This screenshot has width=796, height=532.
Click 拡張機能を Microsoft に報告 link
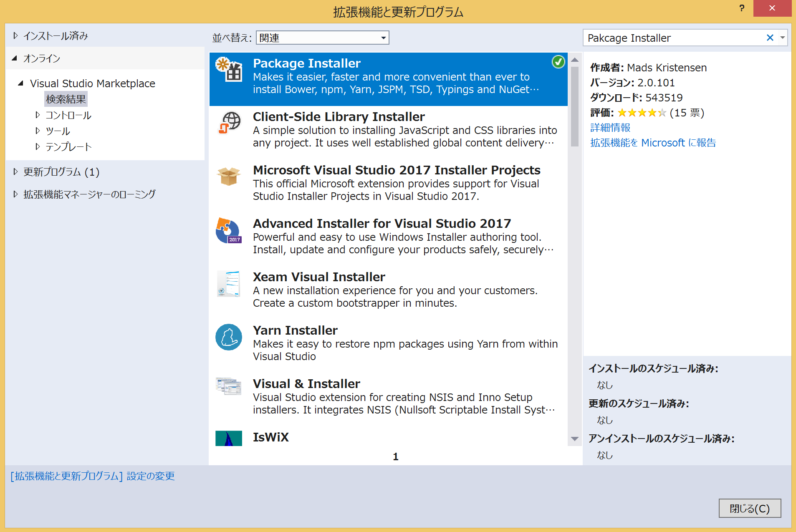[x=653, y=143]
